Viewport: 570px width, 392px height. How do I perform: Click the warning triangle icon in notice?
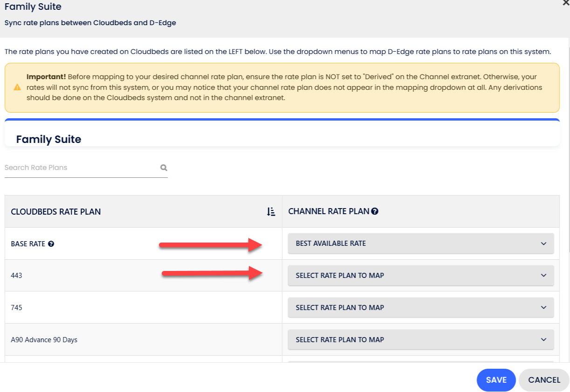(17, 87)
